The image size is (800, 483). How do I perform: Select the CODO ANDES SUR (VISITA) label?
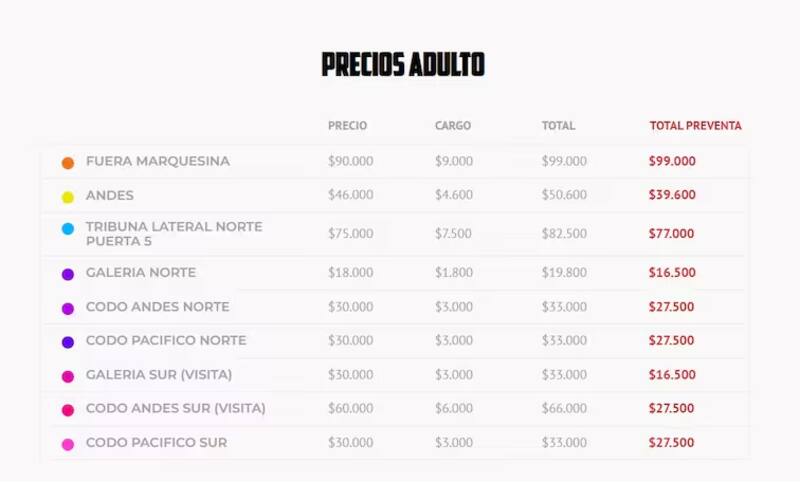[x=175, y=408]
